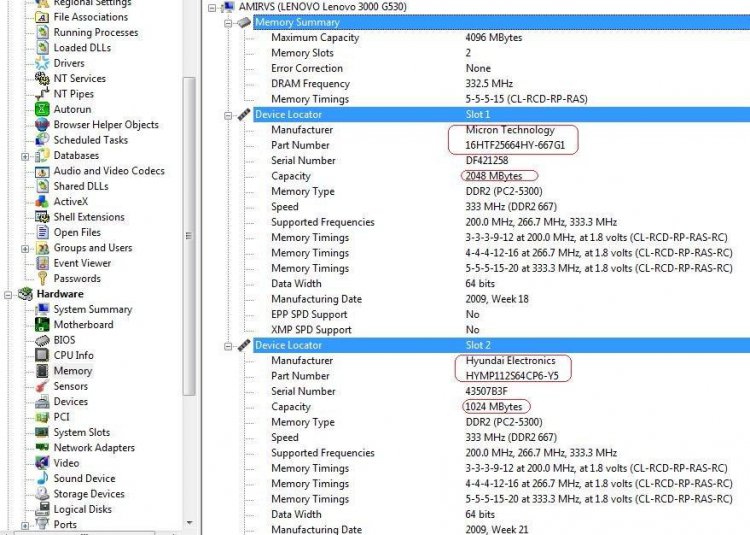Open Sound Device in the tree
Viewport: 750px width, 535px height.
[84, 479]
